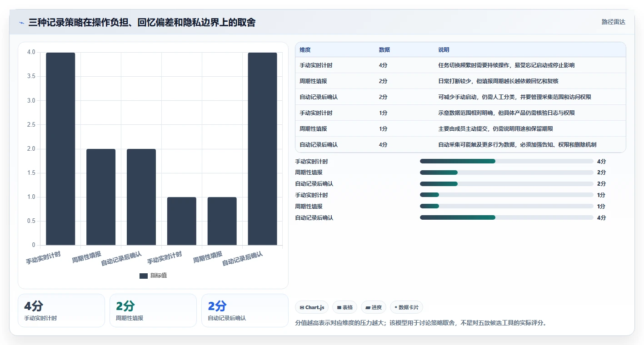
Task: Click the 手动实时计时 1分 progress bar
Action: 507,195
